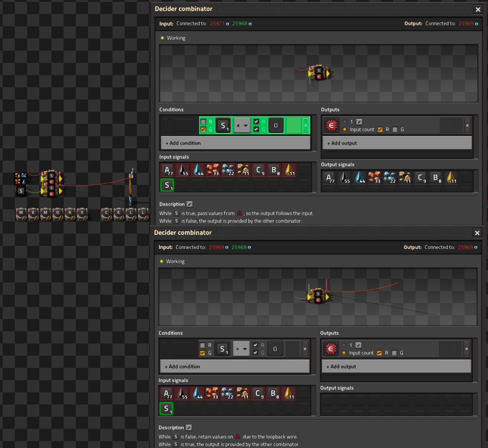This screenshot has height=448, width=488.
Task: Click signal S 1 in bottom window input signals
Action: (x=167, y=408)
